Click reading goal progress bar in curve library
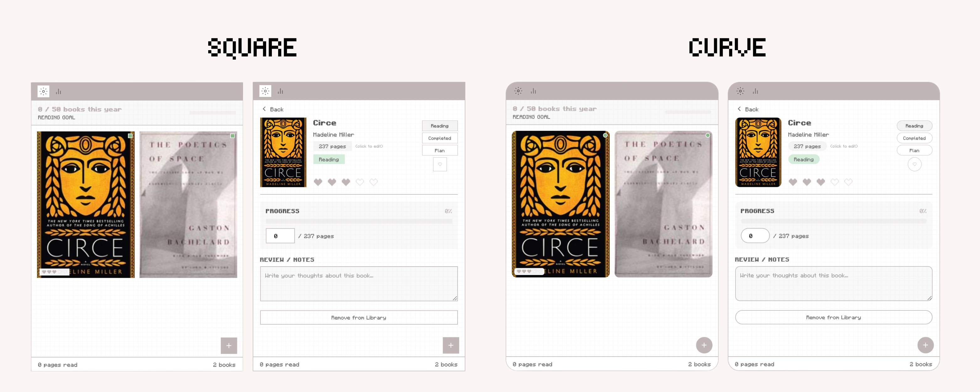The width and height of the screenshot is (980, 392). 688,112
